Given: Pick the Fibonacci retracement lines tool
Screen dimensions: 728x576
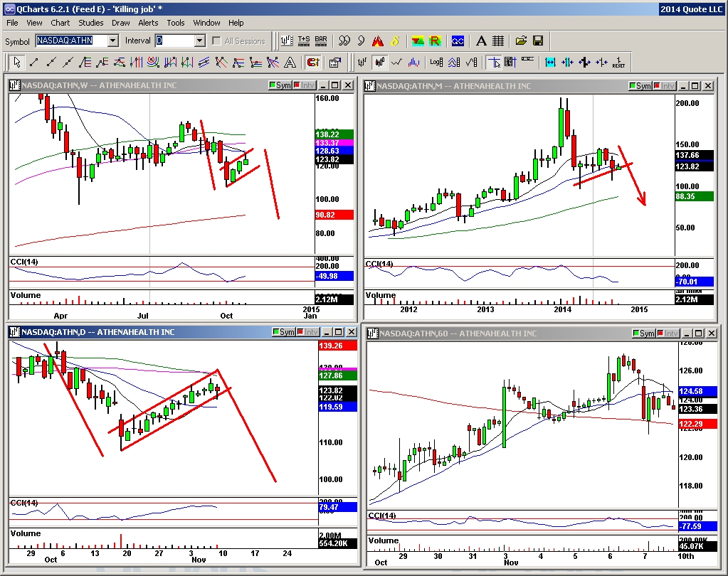Looking at the screenshot, I should (85, 62).
